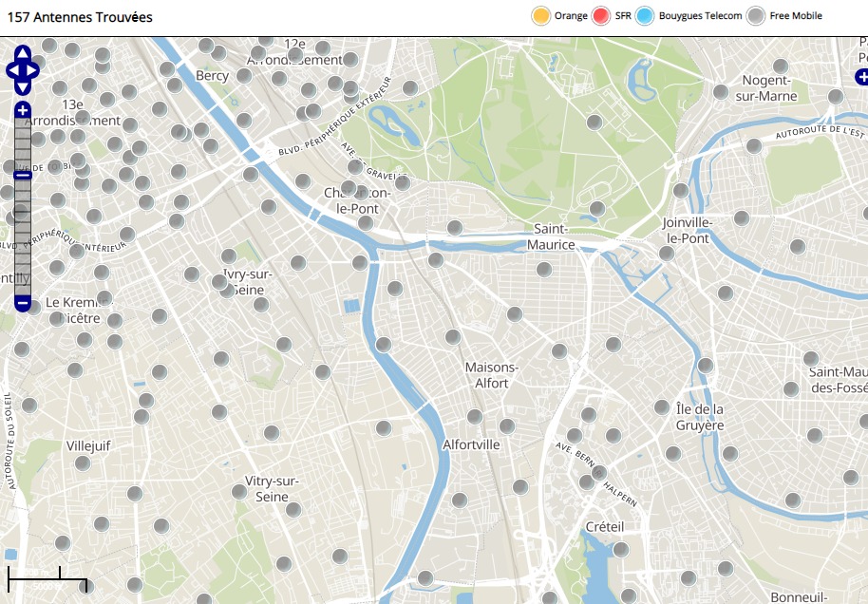Pan the map right using the east arrow
The image size is (868, 604).
click(33, 70)
